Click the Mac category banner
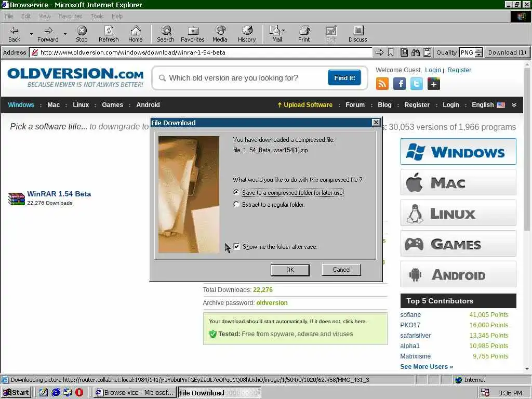 (458, 182)
